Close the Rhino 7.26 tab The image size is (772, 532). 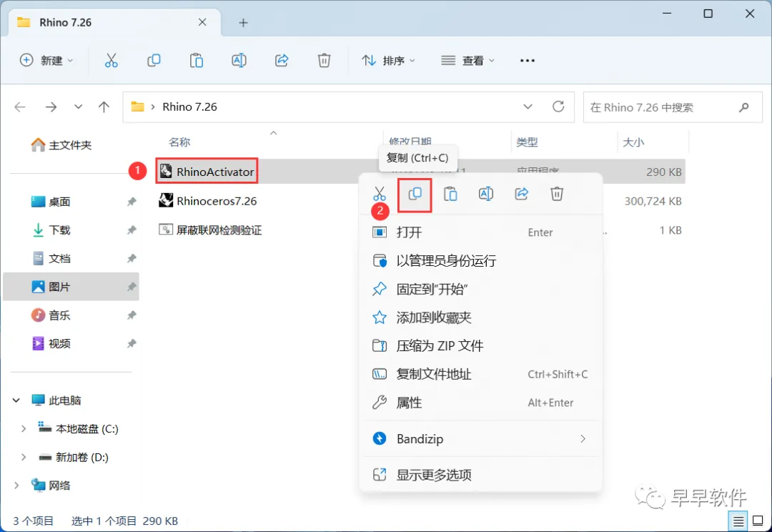(202, 22)
